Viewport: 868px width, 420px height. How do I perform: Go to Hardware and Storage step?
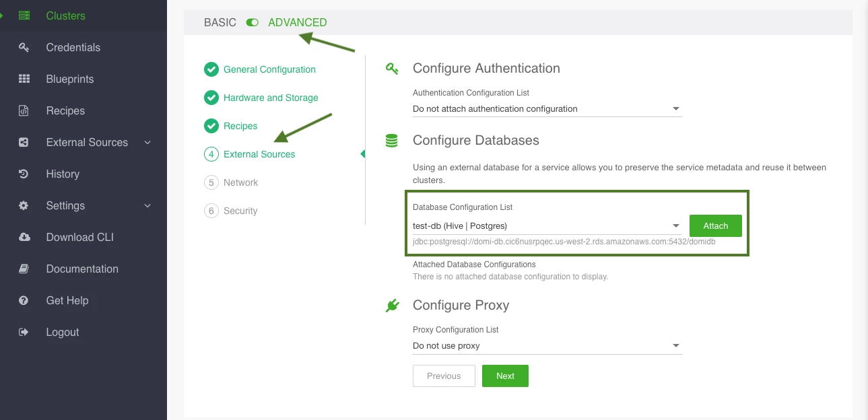point(271,98)
